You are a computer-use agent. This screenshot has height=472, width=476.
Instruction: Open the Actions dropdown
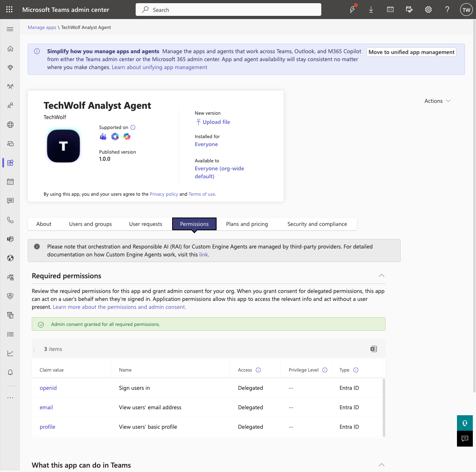tap(438, 101)
